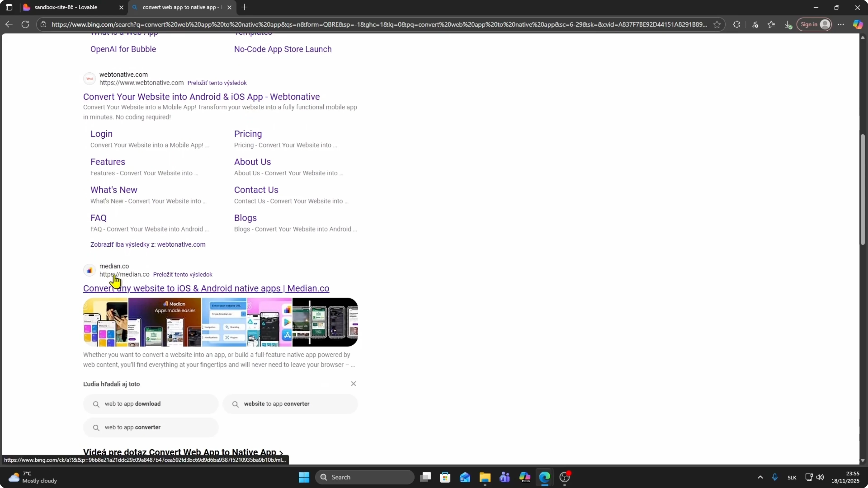
Task: Open the What's New sitelink
Action: [x=114, y=190]
